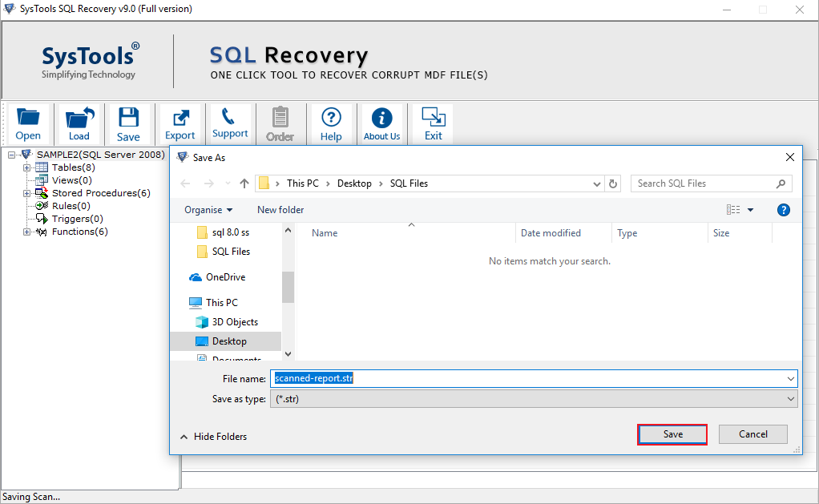Image resolution: width=819 pixels, height=504 pixels.
Task: Select the OneDrive cloud icon
Action: tap(196, 277)
